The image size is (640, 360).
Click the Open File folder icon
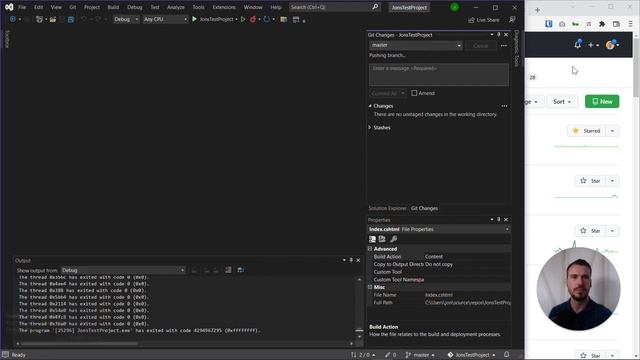pos(53,19)
